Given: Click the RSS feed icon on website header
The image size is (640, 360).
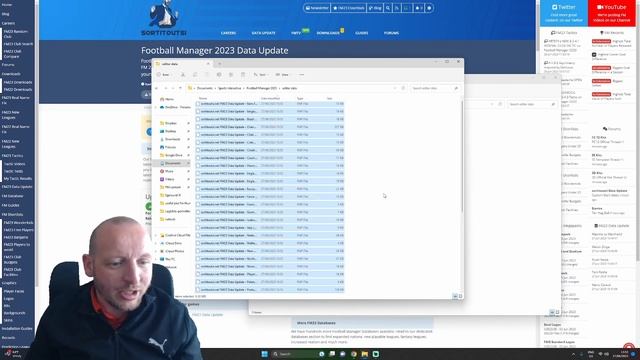Looking at the screenshot, I should point(397,8).
